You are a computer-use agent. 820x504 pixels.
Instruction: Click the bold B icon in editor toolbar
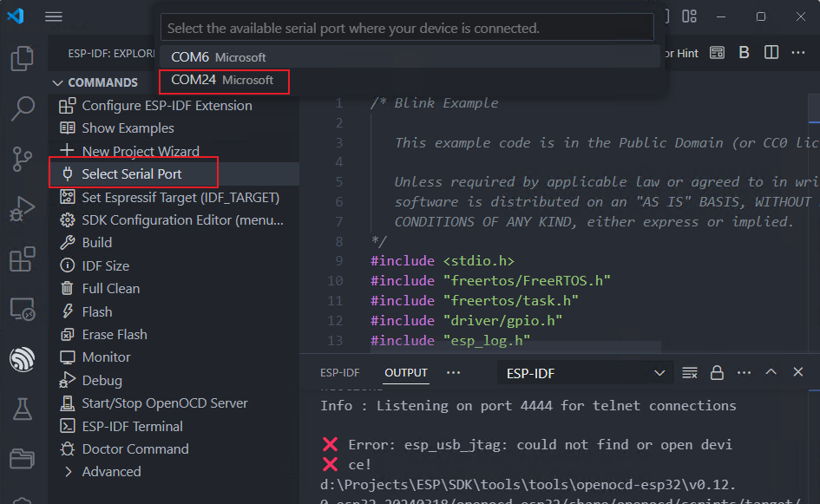click(745, 53)
